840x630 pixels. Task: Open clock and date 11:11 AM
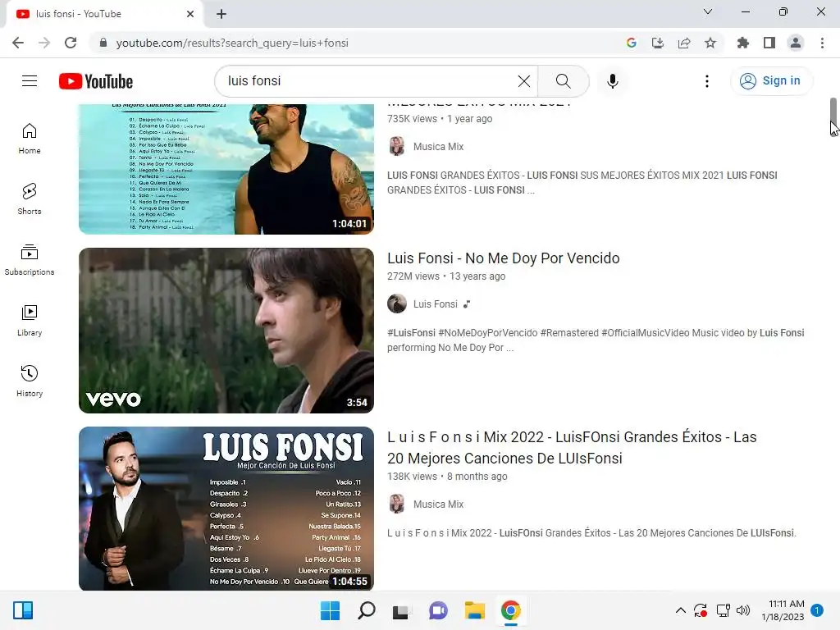783,610
